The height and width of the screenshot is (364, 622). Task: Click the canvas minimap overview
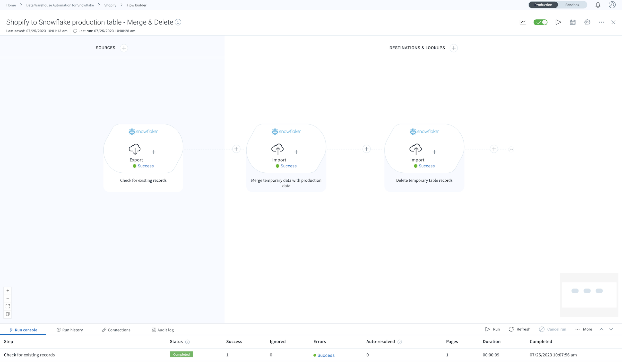tap(589, 295)
